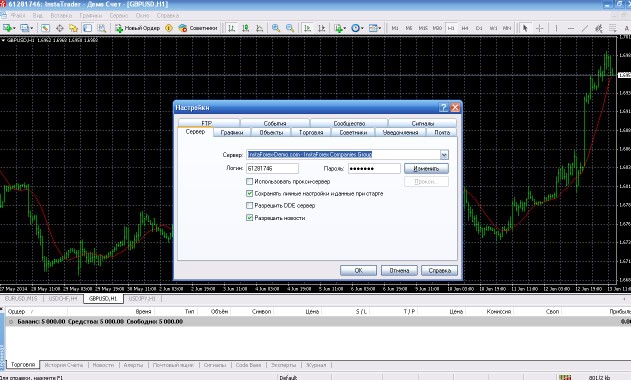Screen dimensions: 631x380
Task: Uncheck Разрешить новости checkbox
Action: point(250,218)
